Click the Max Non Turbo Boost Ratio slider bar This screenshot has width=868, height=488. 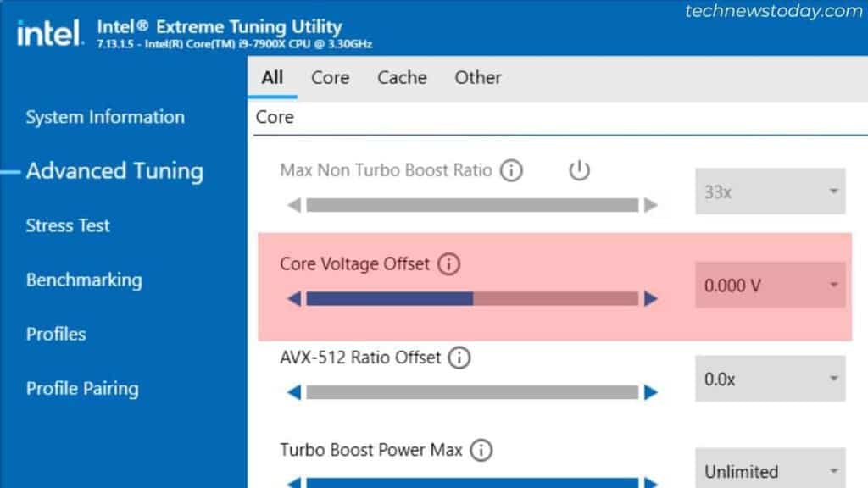(472, 205)
